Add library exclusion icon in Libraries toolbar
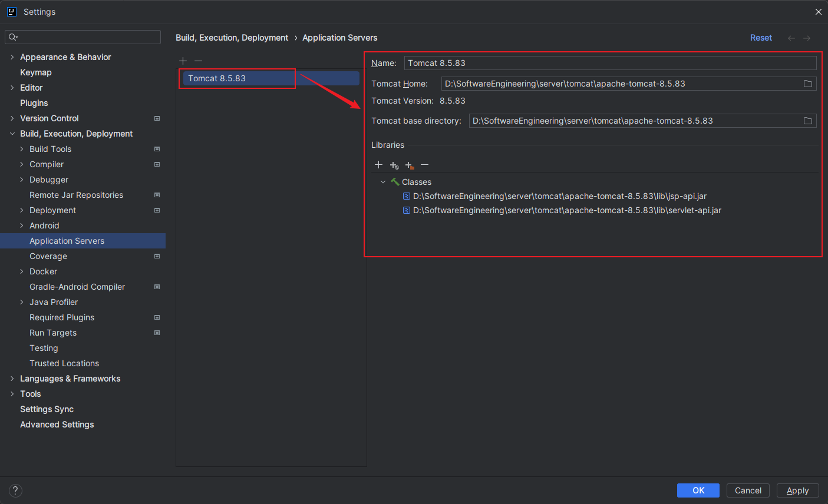 (410, 165)
